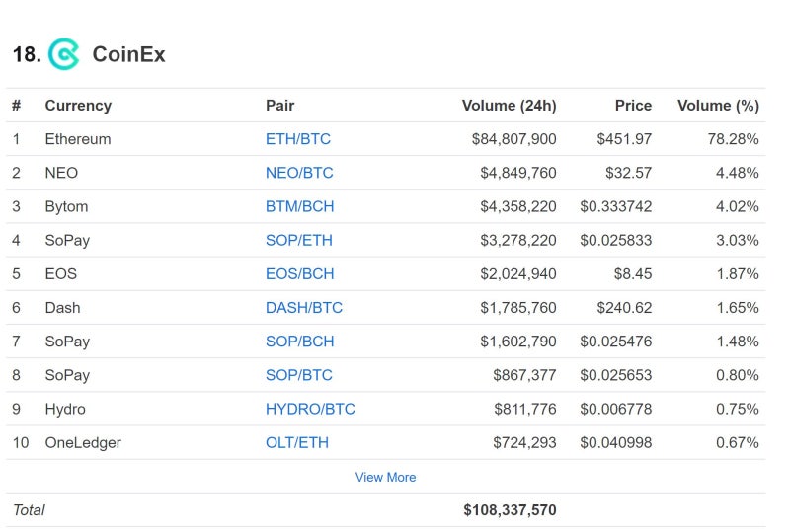Open the DASH/BTC pair link
Viewport: 790px width, 532px height.
click(x=304, y=308)
